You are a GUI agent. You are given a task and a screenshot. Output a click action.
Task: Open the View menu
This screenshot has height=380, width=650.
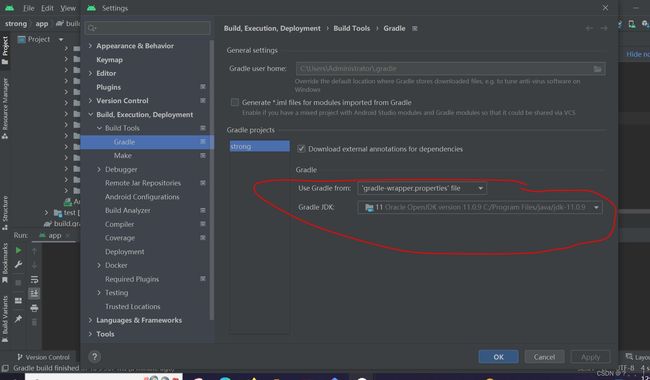(x=68, y=8)
